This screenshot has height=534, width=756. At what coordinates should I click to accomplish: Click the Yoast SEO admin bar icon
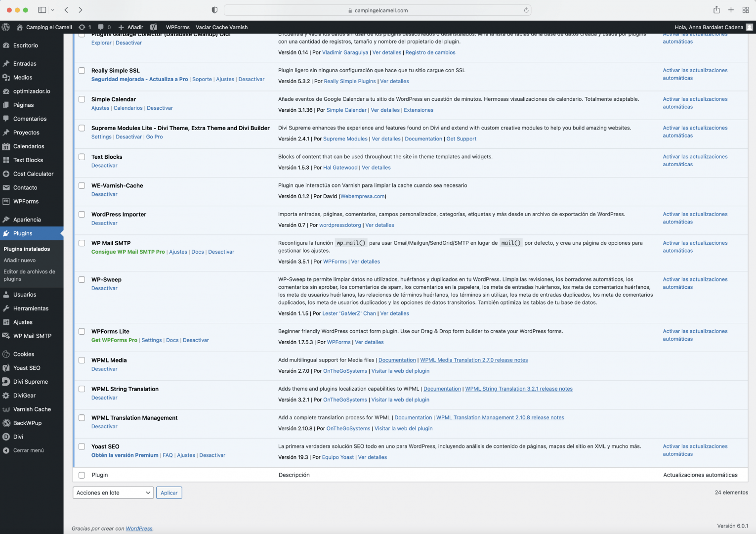154,27
